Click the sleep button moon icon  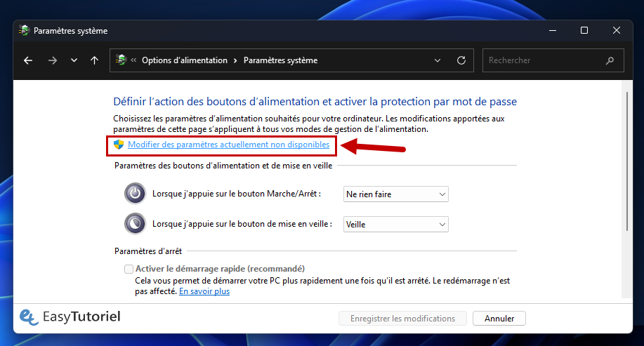[x=135, y=224]
